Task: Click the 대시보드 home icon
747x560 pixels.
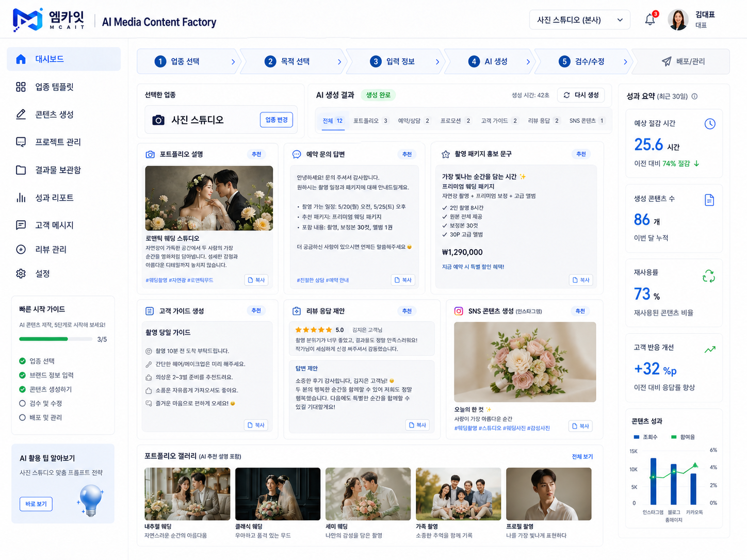Action: click(21, 59)
